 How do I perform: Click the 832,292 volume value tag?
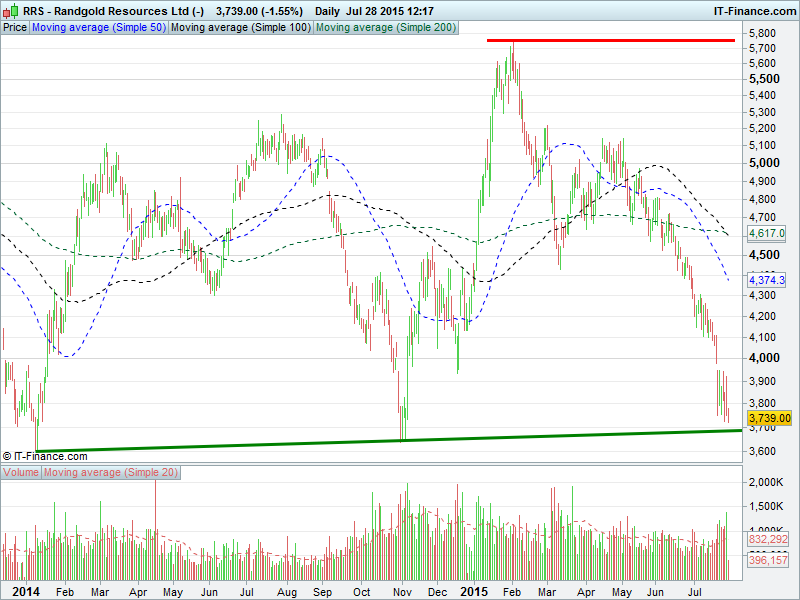click(x=768, y=539)
